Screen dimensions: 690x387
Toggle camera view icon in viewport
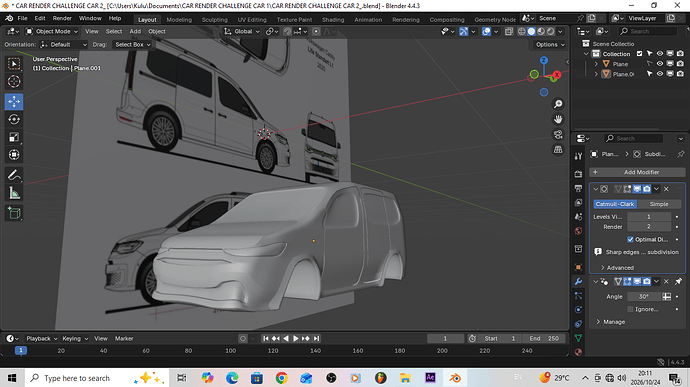click(558, 135)
